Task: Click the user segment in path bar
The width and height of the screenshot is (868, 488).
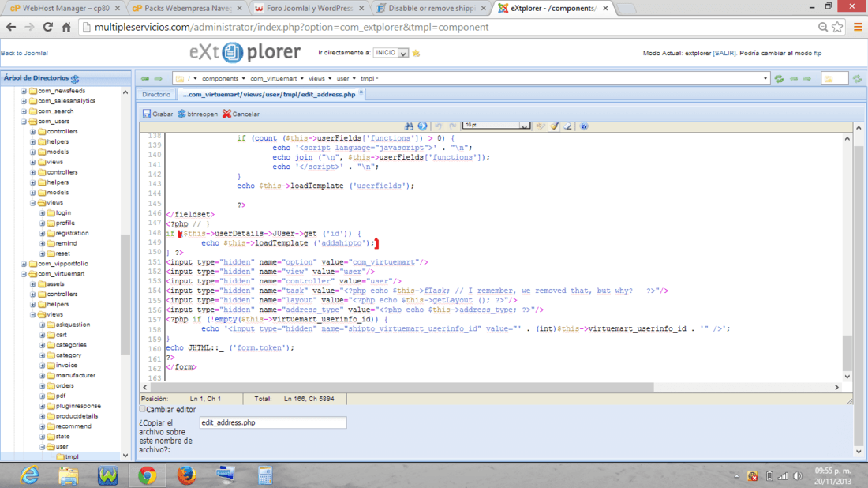Action: pos(342,79)
